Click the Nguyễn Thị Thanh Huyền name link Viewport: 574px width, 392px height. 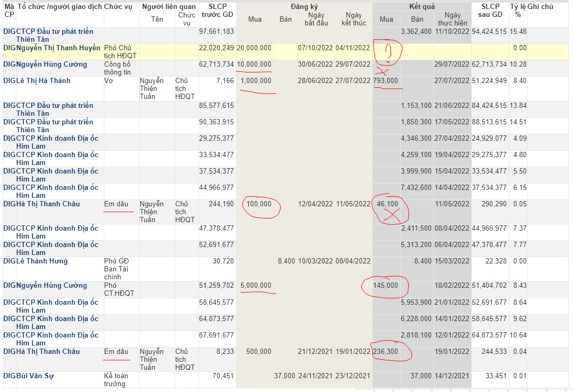pyautogui.click(x=58, y=48)
